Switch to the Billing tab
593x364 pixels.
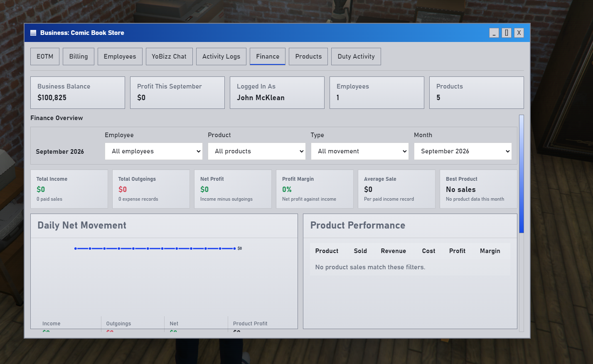79,57
